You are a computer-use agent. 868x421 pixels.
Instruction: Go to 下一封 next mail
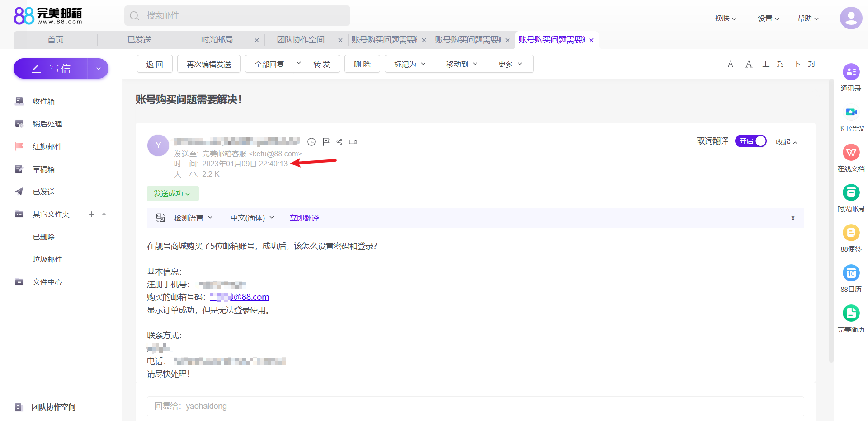click(804, 64)
